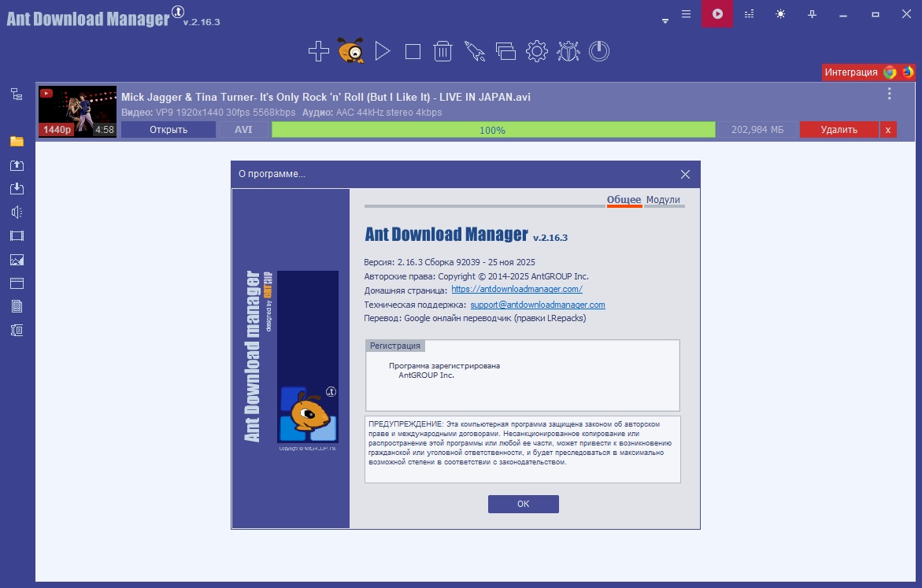Click the power shutdown toolbar icon
The width and height of the screenshot is (922, 588).
point(599,51)
